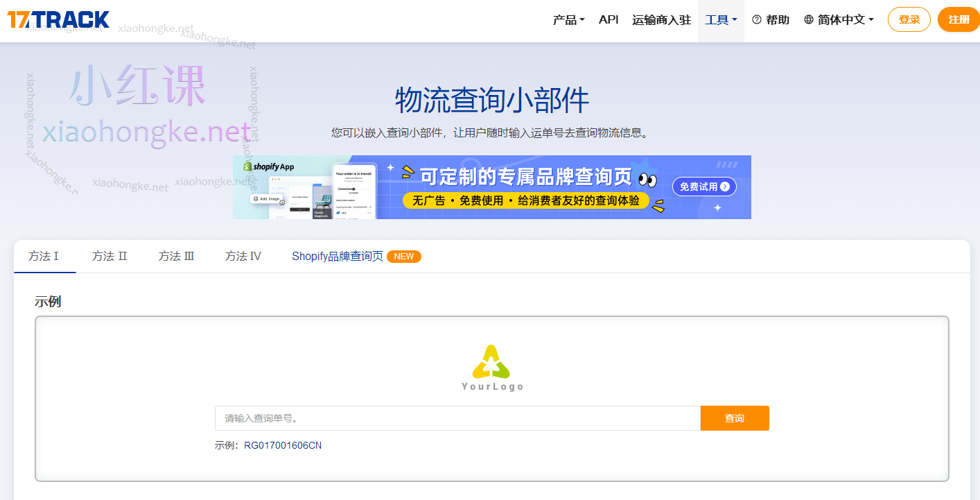Click the 登录 login button
This screenshot has height=500, width=980.
[x=909, y=19]
